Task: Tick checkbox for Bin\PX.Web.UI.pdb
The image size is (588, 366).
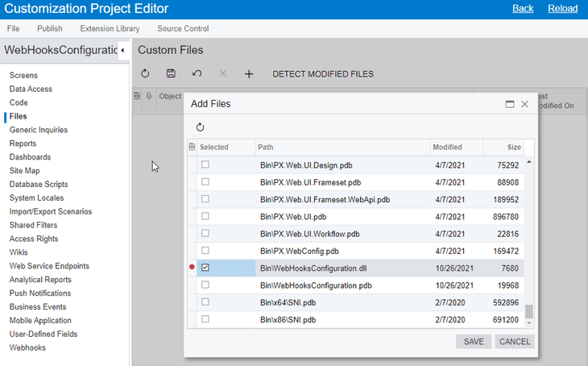Action: pos(205,216)
